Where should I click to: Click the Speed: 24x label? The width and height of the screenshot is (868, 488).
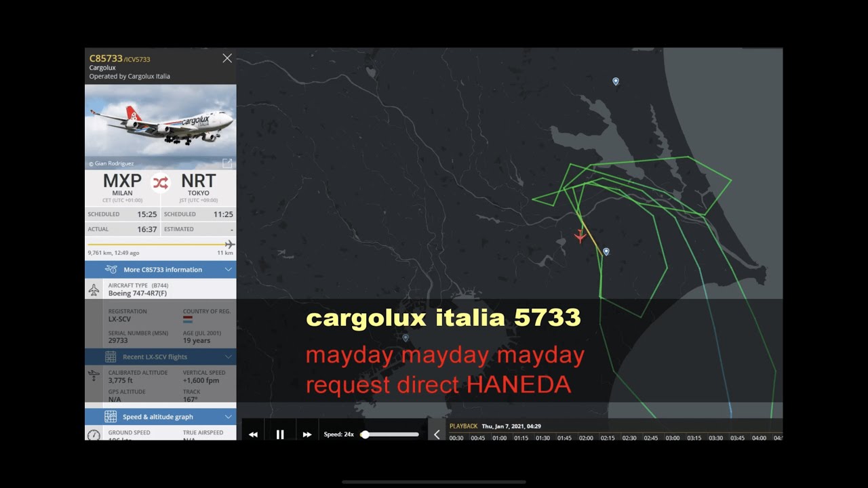click(339, 434)
